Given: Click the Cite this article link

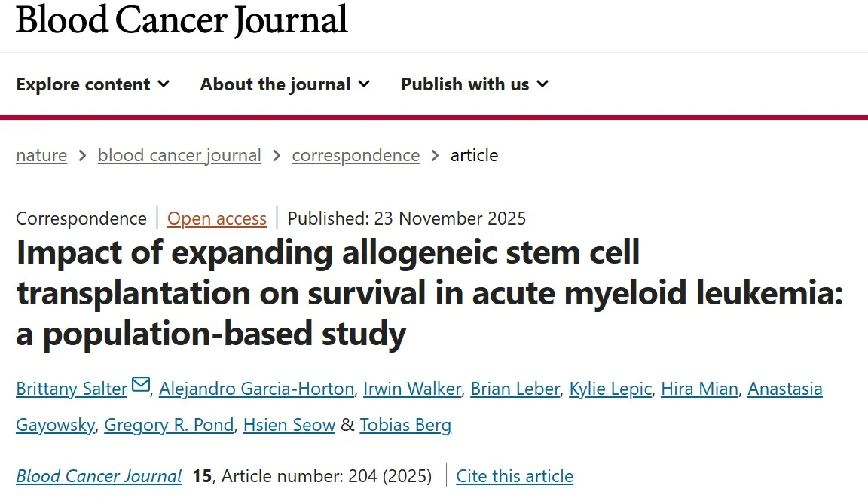Looking at the screenshot, I should 515,476.
